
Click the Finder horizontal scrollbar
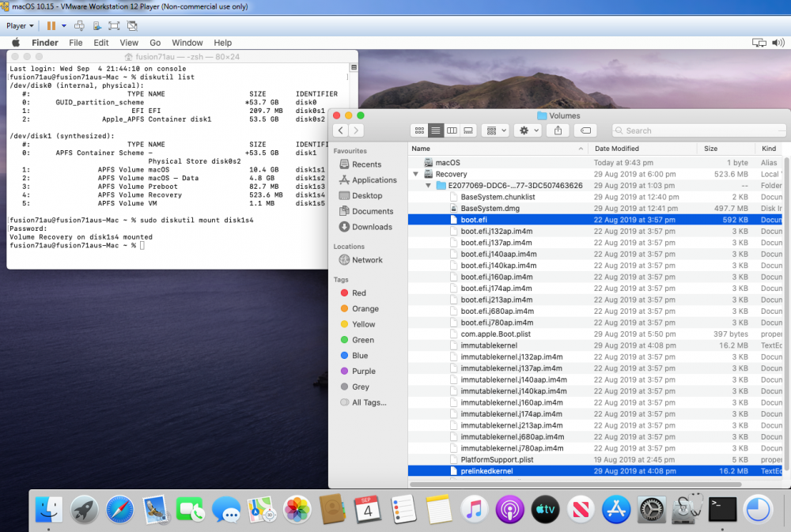coord(576,485)
